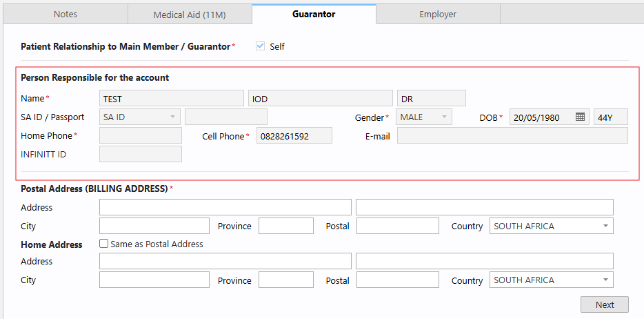Click the Home Address City field
The height and width of the screenshot is (319, 644).
point(154,280)
